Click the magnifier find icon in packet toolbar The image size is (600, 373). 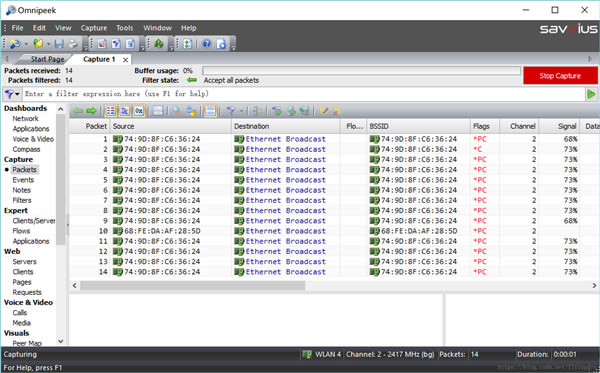click(177, 111)
